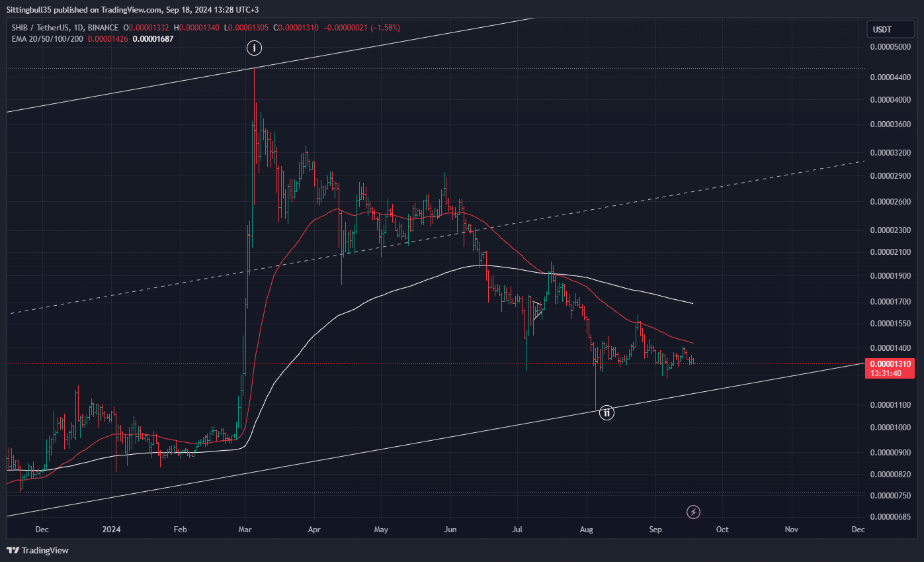Click the Mar label on the time axis
The width and height of the screenshot is (924, 562).
[245, 530]
